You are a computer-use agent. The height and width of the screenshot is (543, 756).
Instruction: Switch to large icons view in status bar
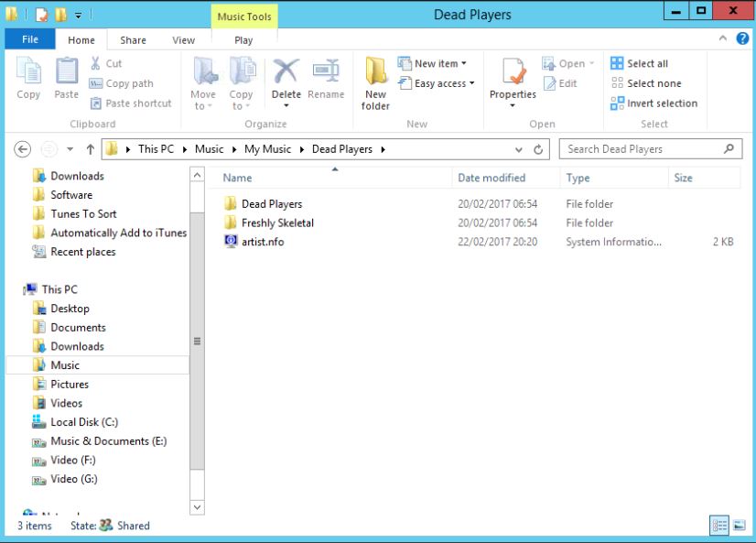(739, 526)
